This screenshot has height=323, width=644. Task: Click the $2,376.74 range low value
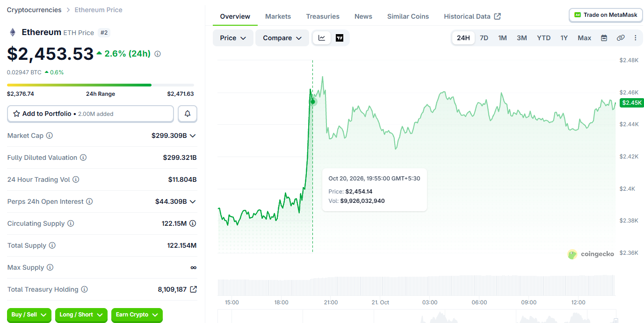tap(21, 94)
